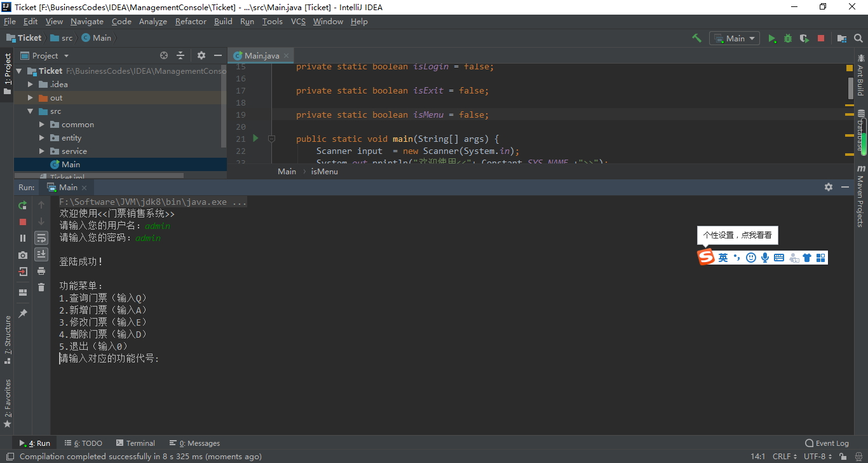Run Main with coverage icon
The width and height of the screenshot is (868, 463).
coord(804,38)
